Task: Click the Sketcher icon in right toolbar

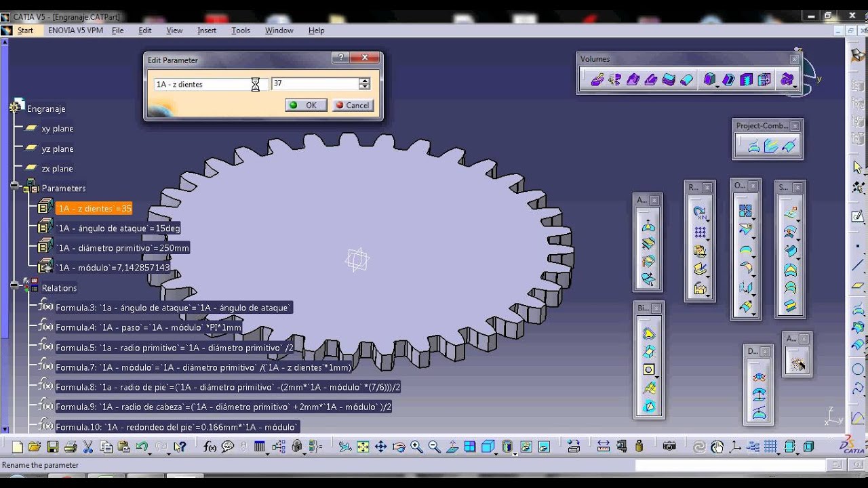Action: tap(857, 216)
